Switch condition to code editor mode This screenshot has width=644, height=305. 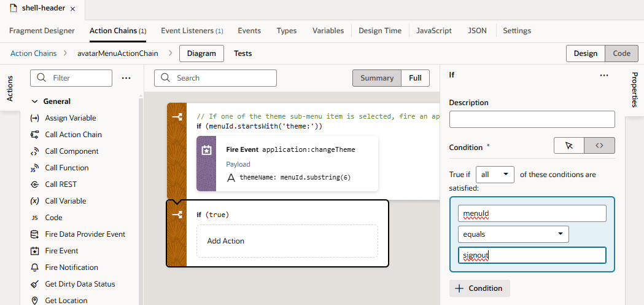pyautogui.click(x=600, y=145)
